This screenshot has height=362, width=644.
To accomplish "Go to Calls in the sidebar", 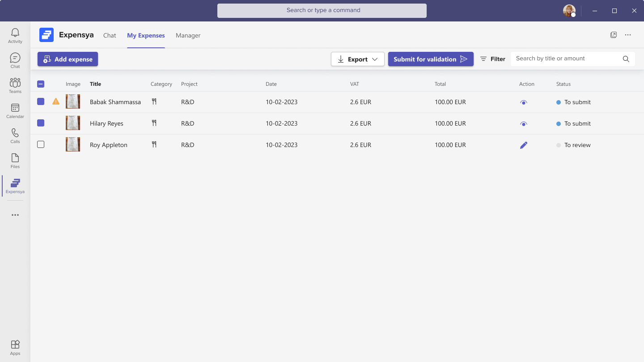I will pos(15,136).
